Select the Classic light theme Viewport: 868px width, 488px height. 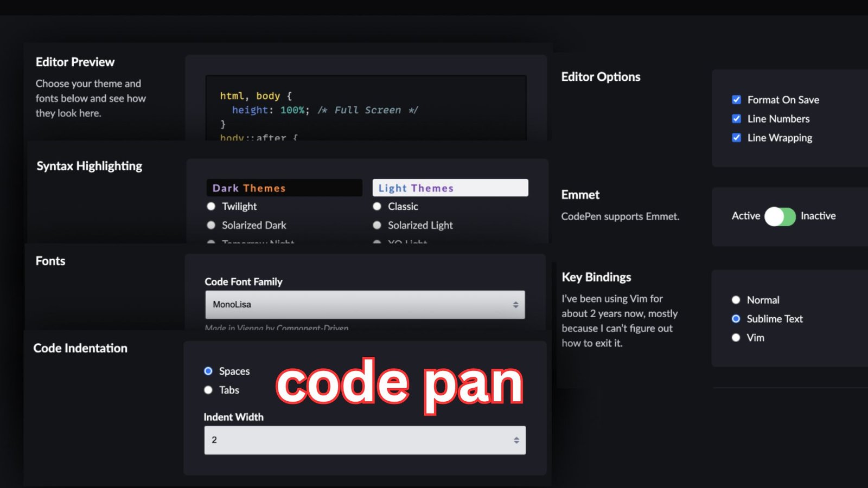tap(376, 207)
